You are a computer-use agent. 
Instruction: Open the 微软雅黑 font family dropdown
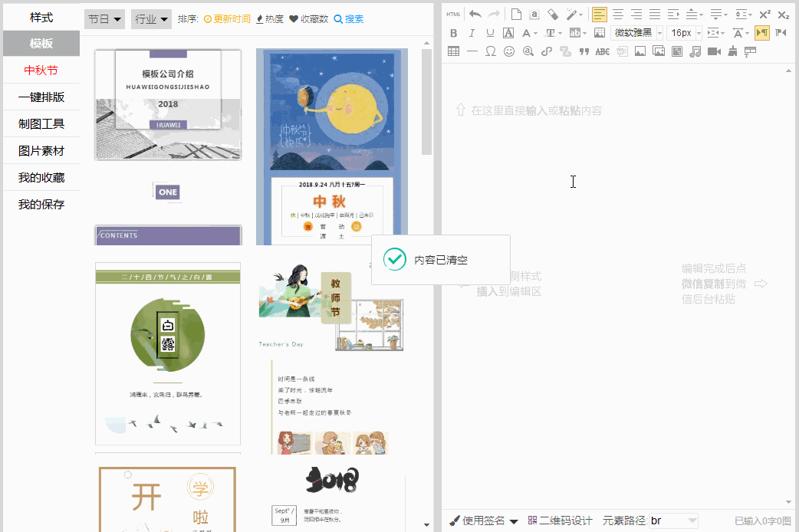tap(636, 33)
